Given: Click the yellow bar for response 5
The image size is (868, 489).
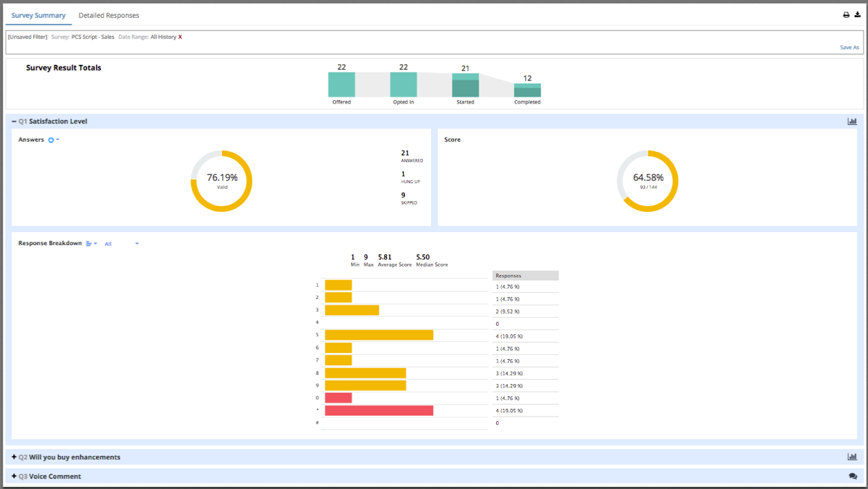Looking at the screenshot, I should click(x=379, y=335).
